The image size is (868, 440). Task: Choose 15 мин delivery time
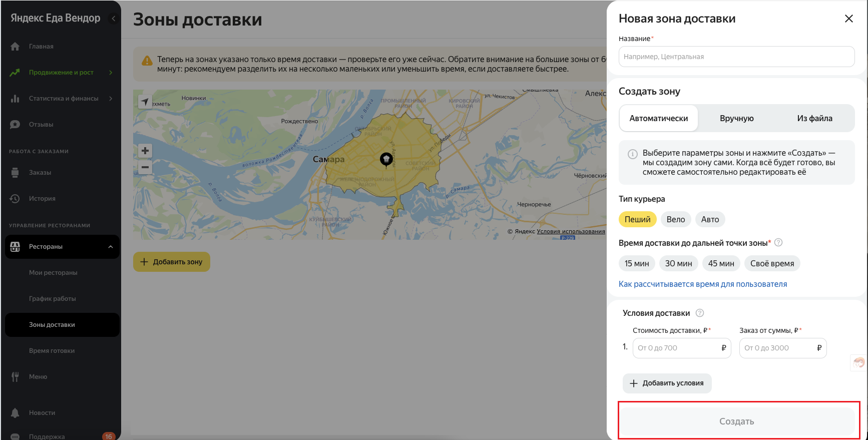(637, 263)
